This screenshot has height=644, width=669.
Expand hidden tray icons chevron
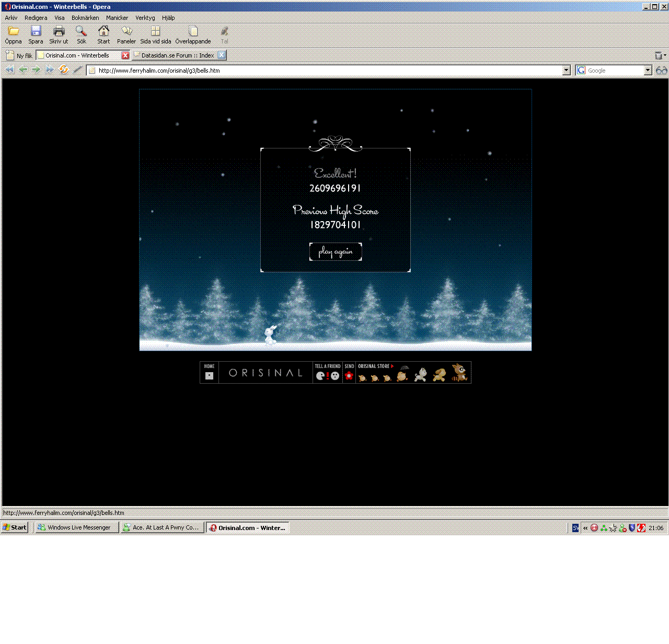point(585,528)
